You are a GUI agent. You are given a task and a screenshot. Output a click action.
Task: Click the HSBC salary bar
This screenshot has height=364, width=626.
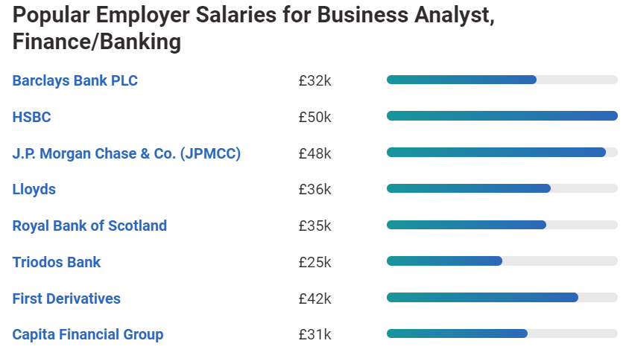click(502, 115)
